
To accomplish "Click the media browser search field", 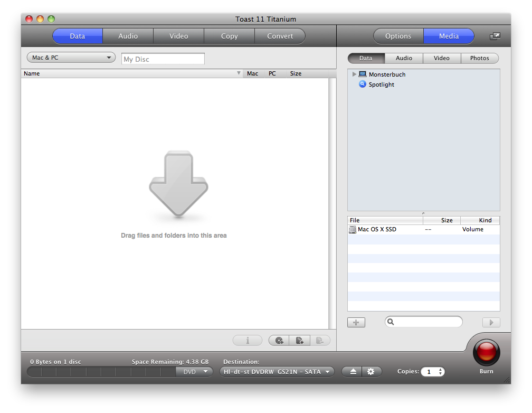I will pyautogui.click(x=423, y=322).
